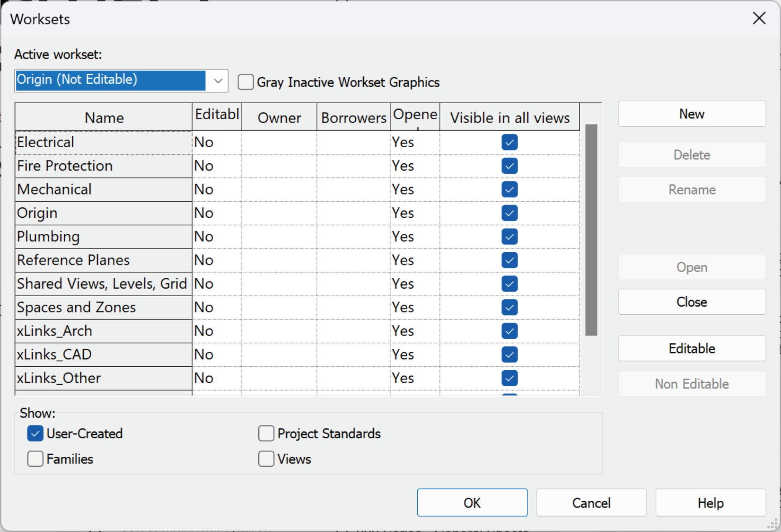Click the Opened cell for xLinks_Arch
This screenshot has width=781, height=532.
pos(415,331)
